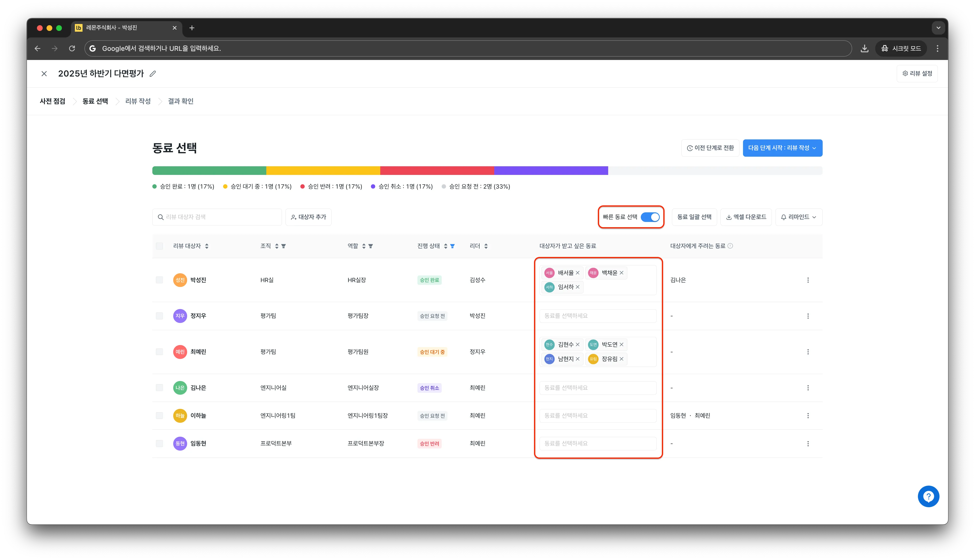Focus the 리뷰 대상자 검색 field
Viewport: 975px width, 560px height.
pos(217,217)
